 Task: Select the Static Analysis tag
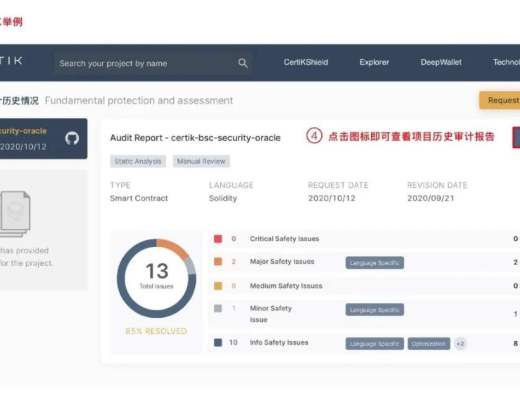point(138,161)
